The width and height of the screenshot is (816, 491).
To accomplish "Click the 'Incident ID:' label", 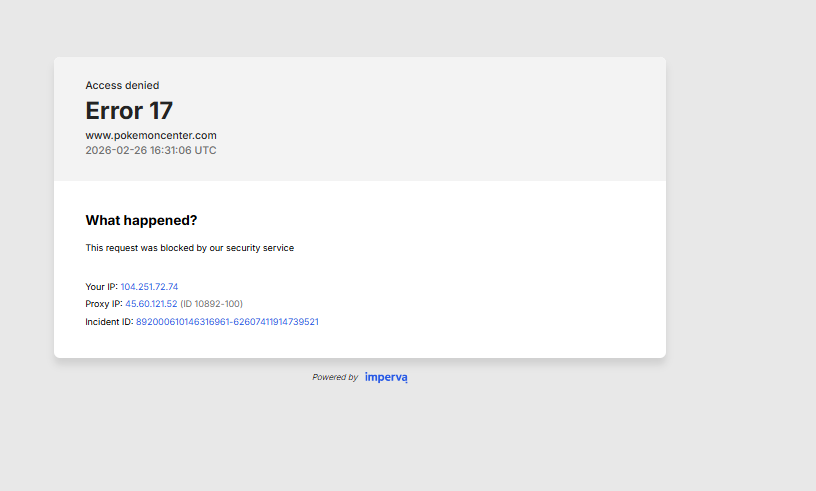I will click(x=109, y=322).
